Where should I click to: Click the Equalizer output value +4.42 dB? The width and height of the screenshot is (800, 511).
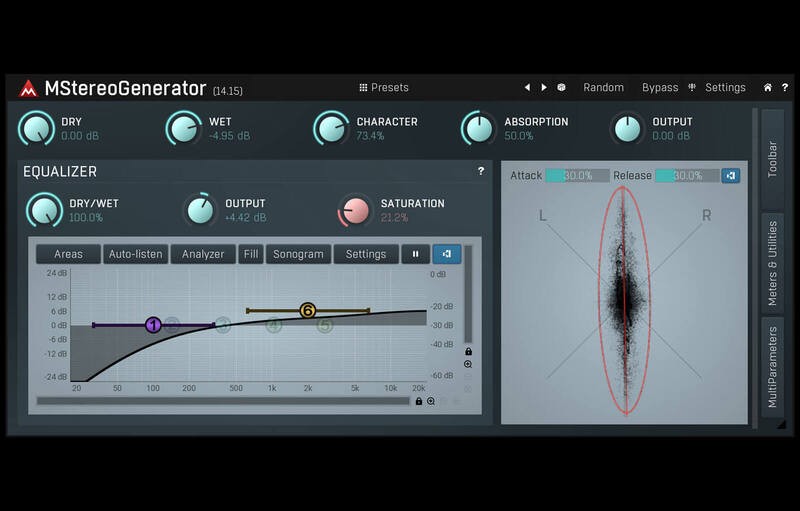tap(245, 218)
